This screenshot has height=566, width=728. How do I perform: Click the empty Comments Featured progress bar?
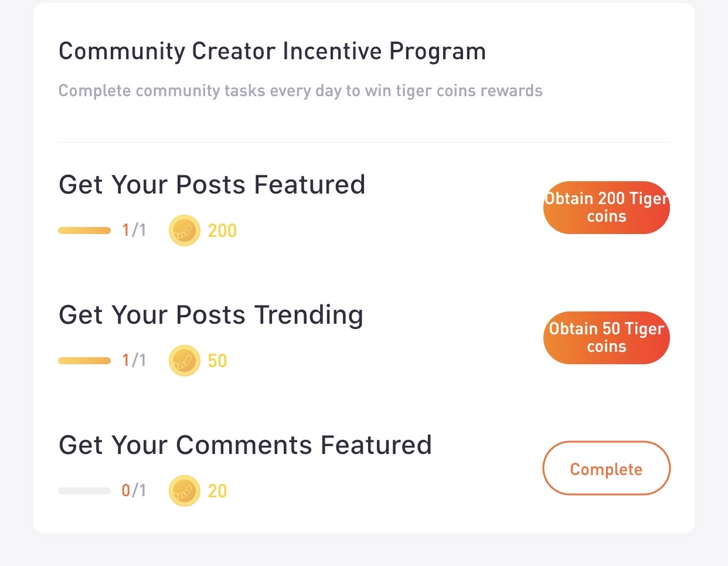tap(84, 491)
